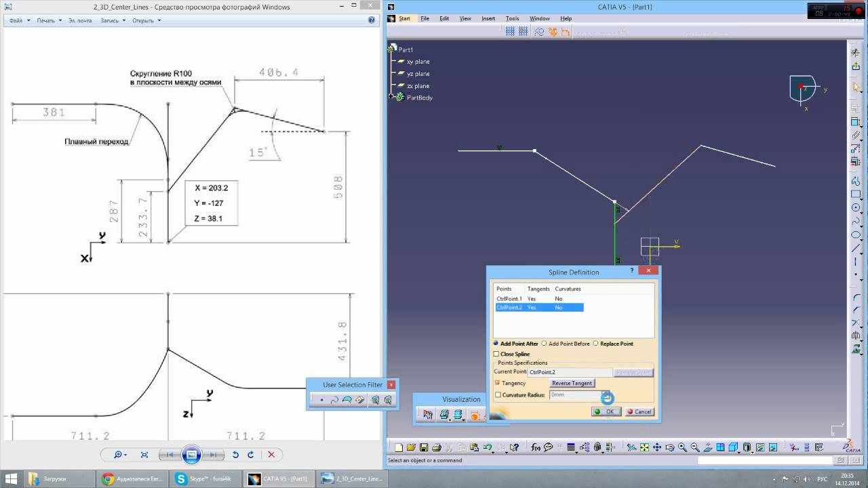Rotate image counterclockwise in Photo Viewer
Viewport: 868px width, 488px height.
pos(235,455)
